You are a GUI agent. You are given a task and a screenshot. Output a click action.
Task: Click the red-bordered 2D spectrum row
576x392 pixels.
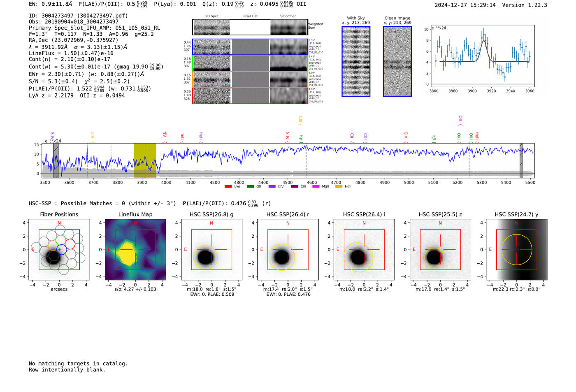[250, 95]
